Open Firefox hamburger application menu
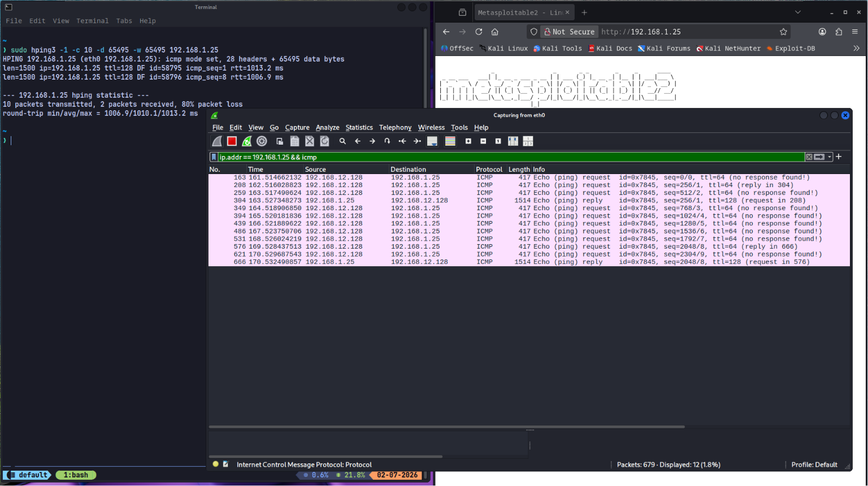This screenshot has height=486, width=868. pyautogui.click(x=855, y=32)
